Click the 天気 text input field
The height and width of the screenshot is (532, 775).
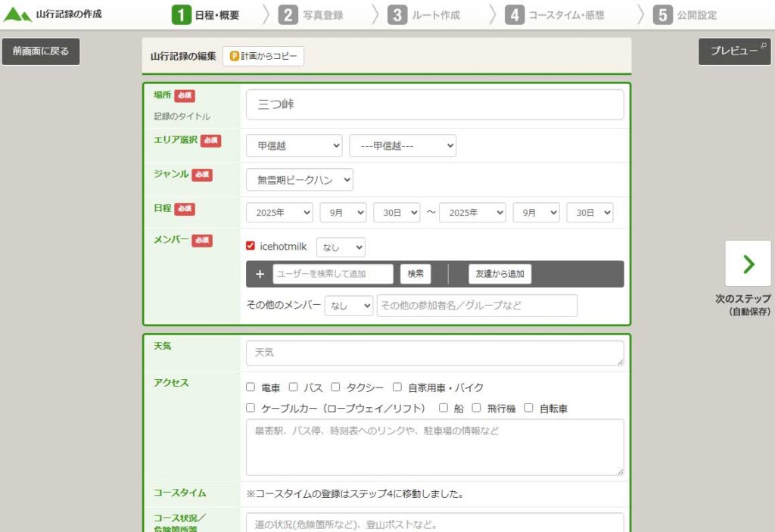tap(434, 353)
